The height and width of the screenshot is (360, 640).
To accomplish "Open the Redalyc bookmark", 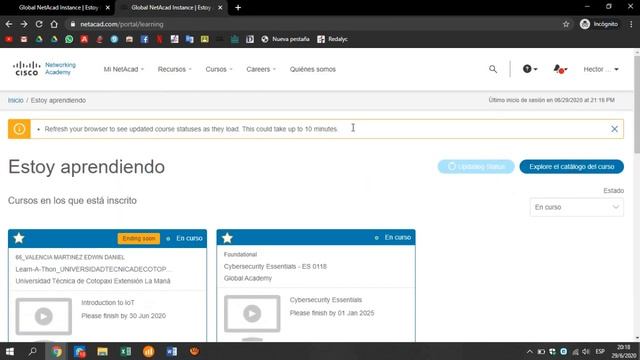I will coord(332,39).
